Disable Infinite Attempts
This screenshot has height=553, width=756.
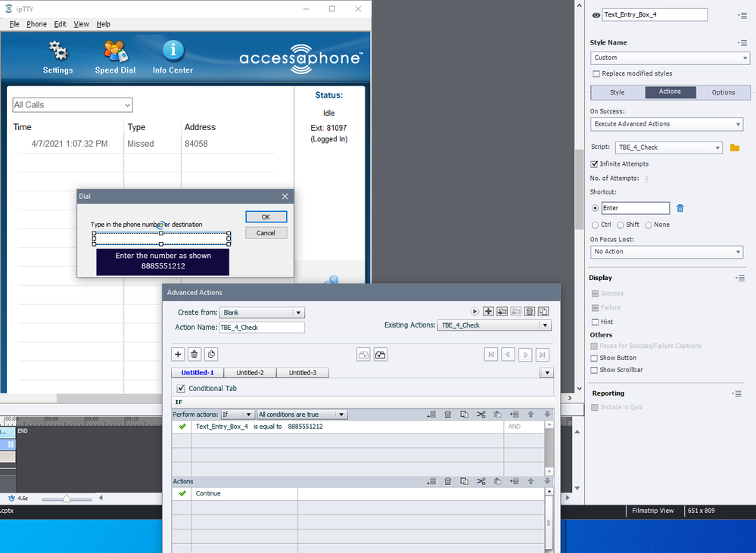594,163
